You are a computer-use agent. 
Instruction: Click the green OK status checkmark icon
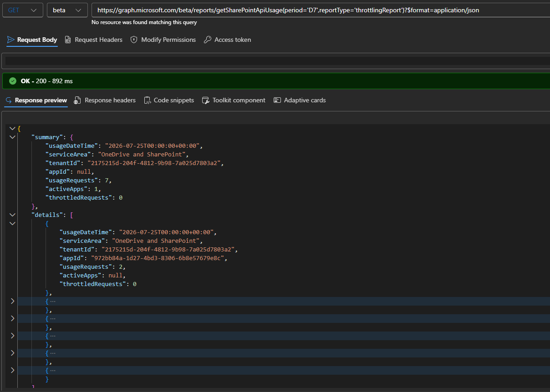[x=13, y=81]
